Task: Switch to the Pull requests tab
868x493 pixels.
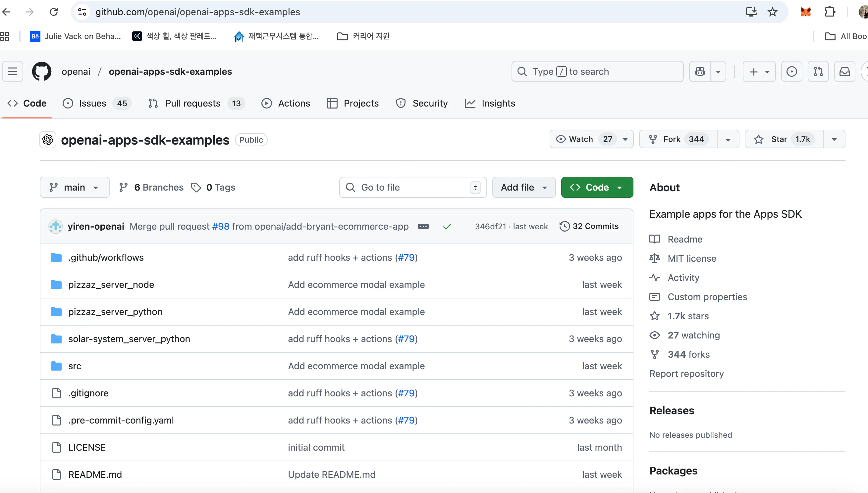Action: (x=192, y=103)
